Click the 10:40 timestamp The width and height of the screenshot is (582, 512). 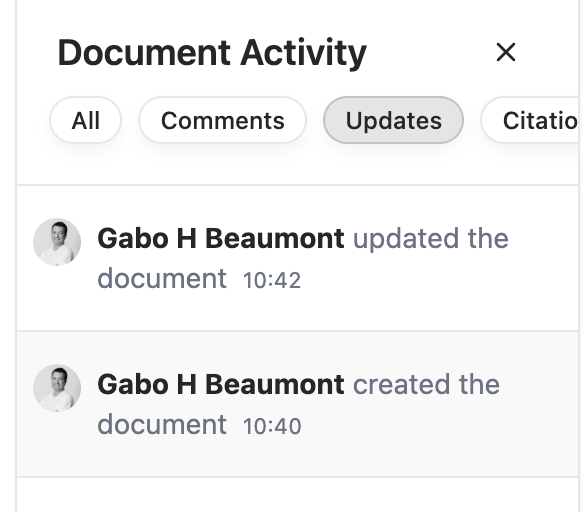pos(272,426)
